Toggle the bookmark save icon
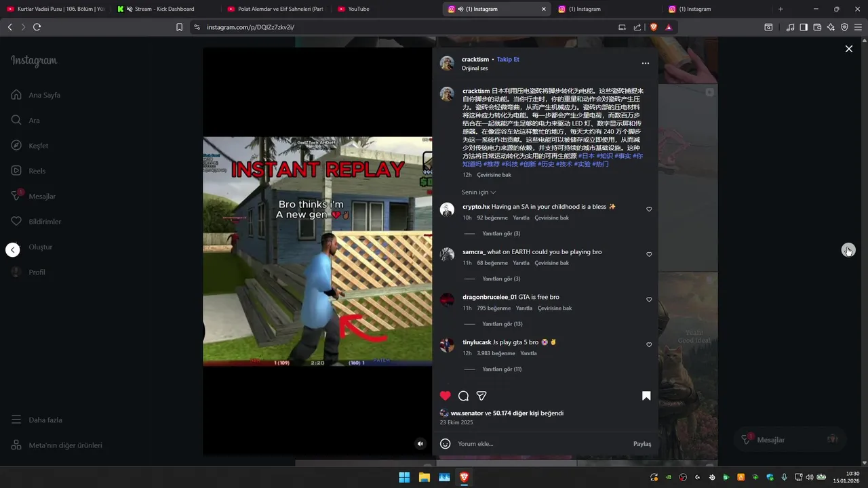The width and height of the screenshot is (868, 488). tap(646, 396)
